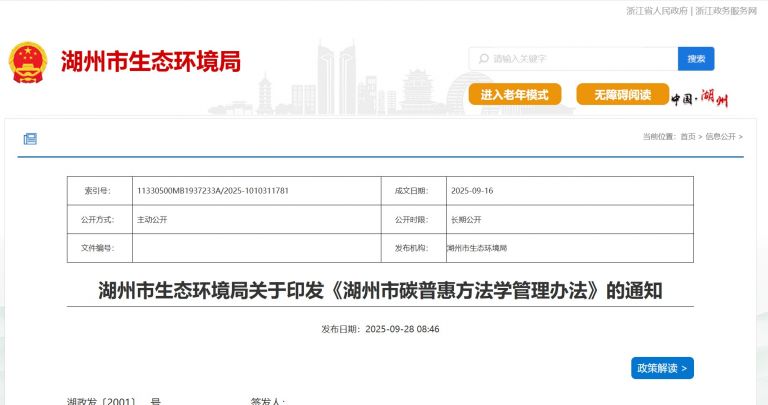Open the 浙江政务服务网 link
Image resolution: width=768 pixels, height=405 pixels.
[x=725, y=10]
